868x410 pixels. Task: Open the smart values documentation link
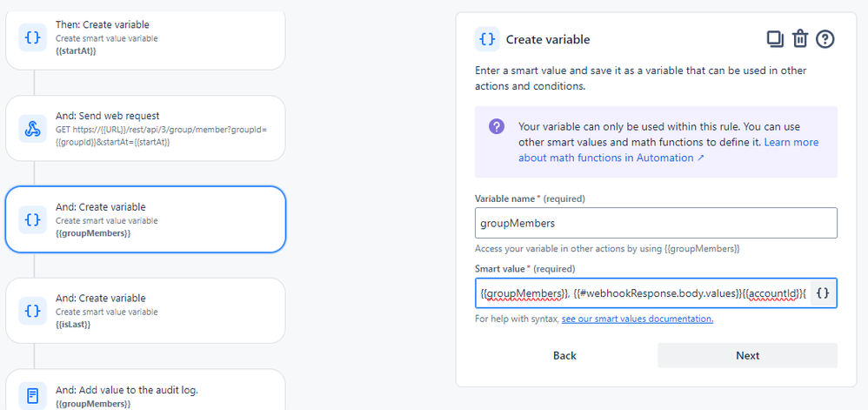[638, 319]
